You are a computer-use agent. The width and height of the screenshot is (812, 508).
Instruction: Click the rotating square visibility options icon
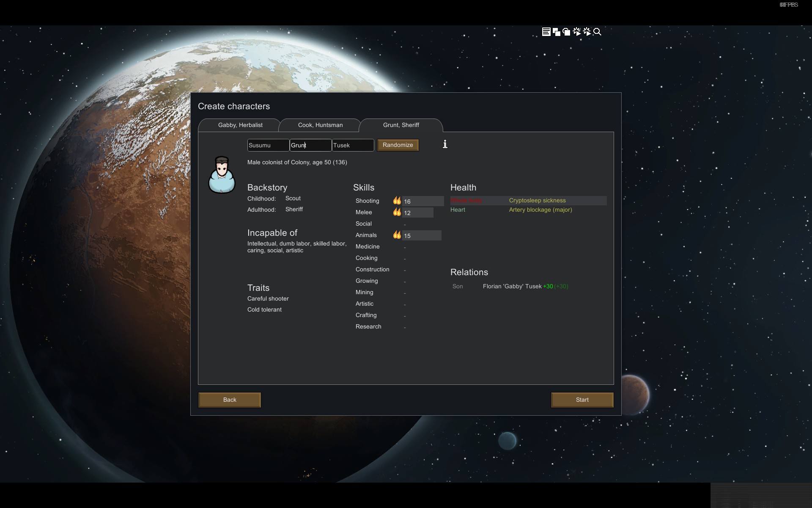tap(566, 32)
